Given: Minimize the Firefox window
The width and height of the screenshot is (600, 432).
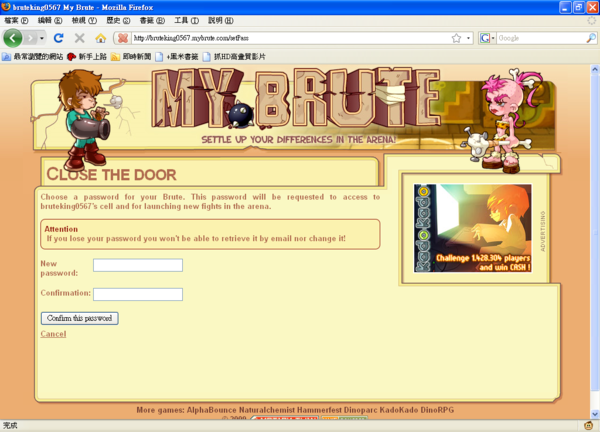Looking at the screenshot, I should [x=566, y=7].
